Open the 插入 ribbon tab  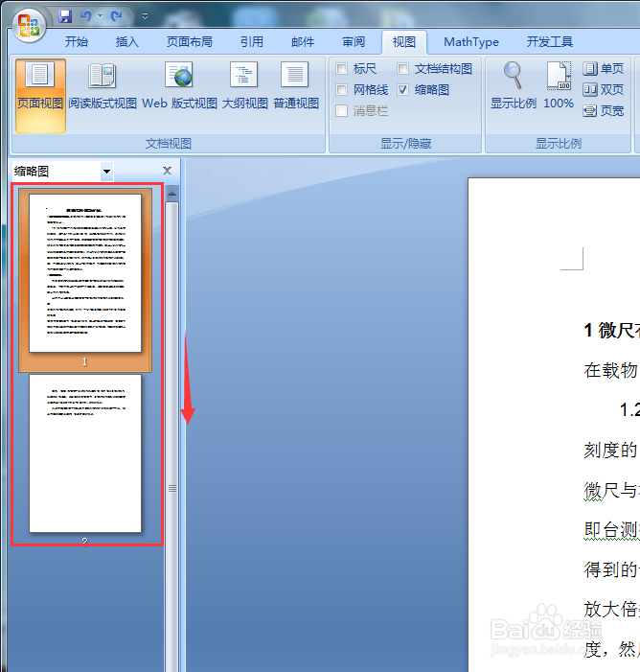coord(127,42)
